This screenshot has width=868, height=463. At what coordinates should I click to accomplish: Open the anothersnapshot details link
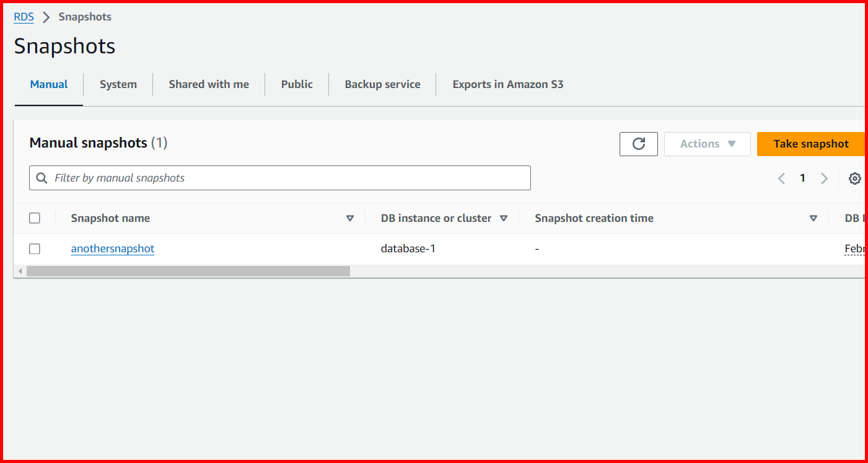click(112, 248)
